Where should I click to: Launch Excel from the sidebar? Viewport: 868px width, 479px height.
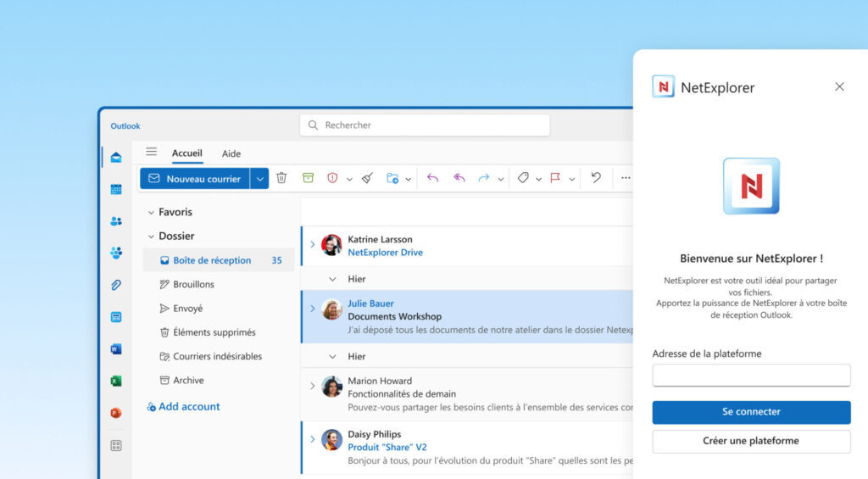[x=115, y=381]
